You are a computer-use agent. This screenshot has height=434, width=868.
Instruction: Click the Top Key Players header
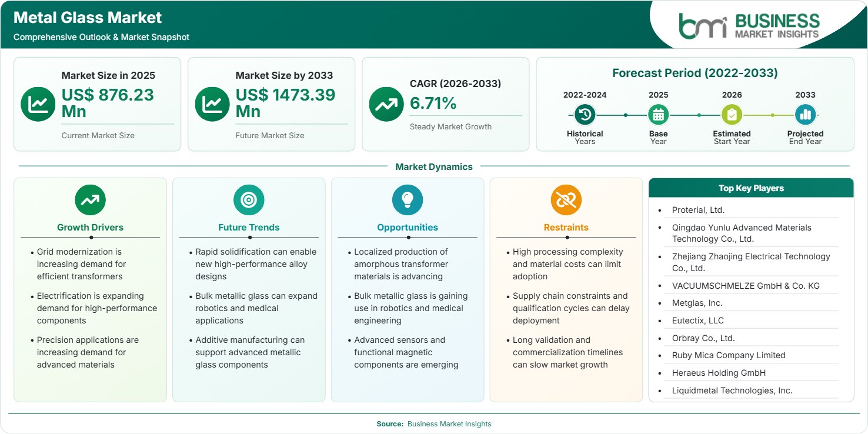(x=751, y=188)
